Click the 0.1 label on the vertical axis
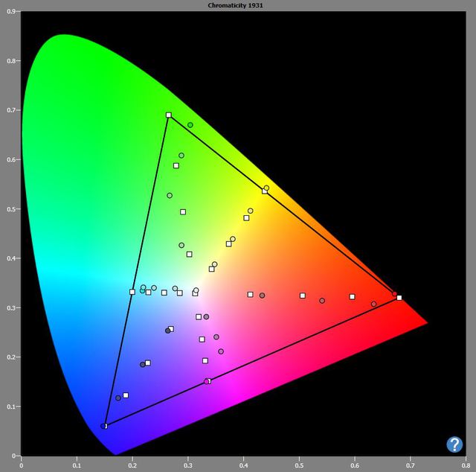Image resolution: width=476 pixels, height=472 pixels. click(x=11, y=406)
